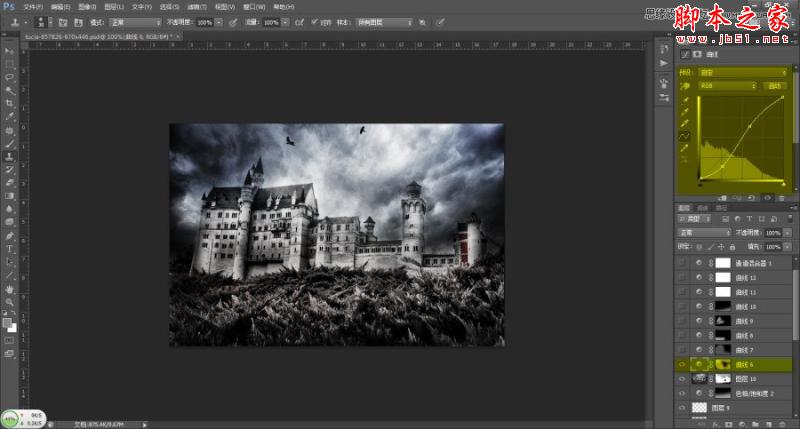Select the Pen tool
This screenshot has width=800, height=429.
[x=9, y=236]
